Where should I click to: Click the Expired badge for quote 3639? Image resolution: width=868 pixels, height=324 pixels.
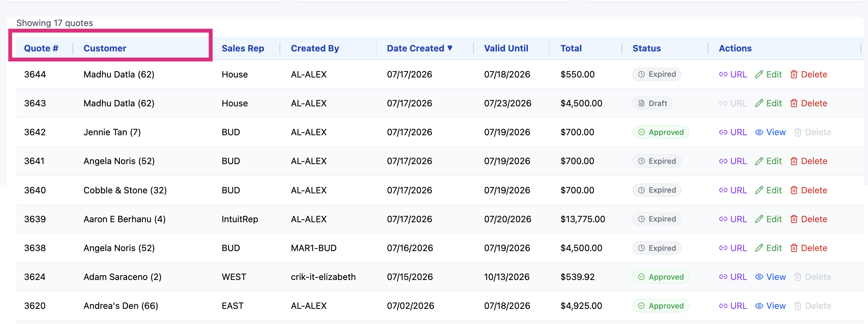[657, 219]
